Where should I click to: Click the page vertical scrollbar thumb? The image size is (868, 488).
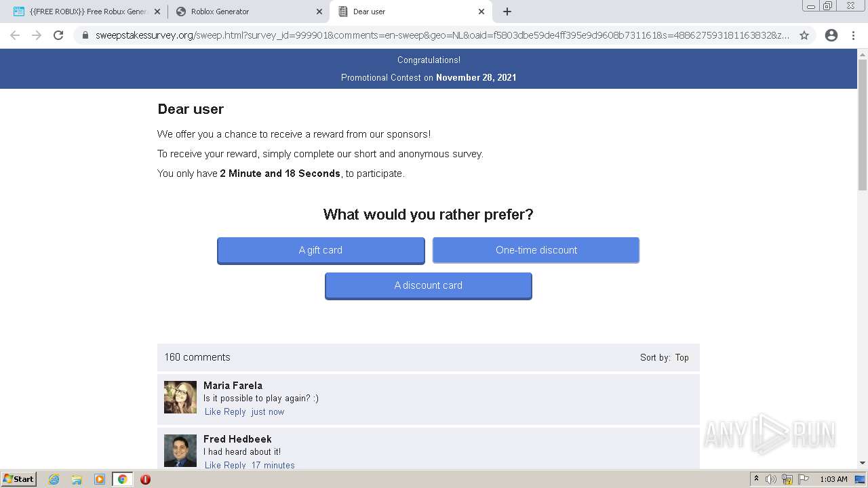click(x=863, y=125)
